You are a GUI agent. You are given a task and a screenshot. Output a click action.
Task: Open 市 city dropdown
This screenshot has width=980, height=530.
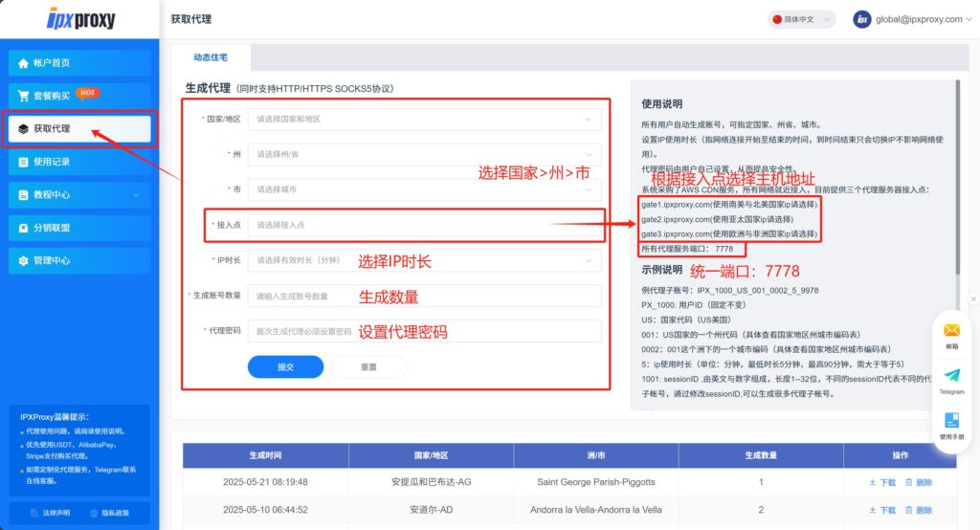pyautogui.click(x=424, y=189)
